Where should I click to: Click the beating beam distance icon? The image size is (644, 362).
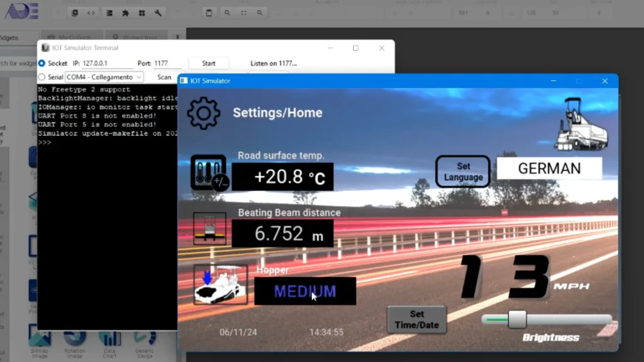(x=209, y=229)
